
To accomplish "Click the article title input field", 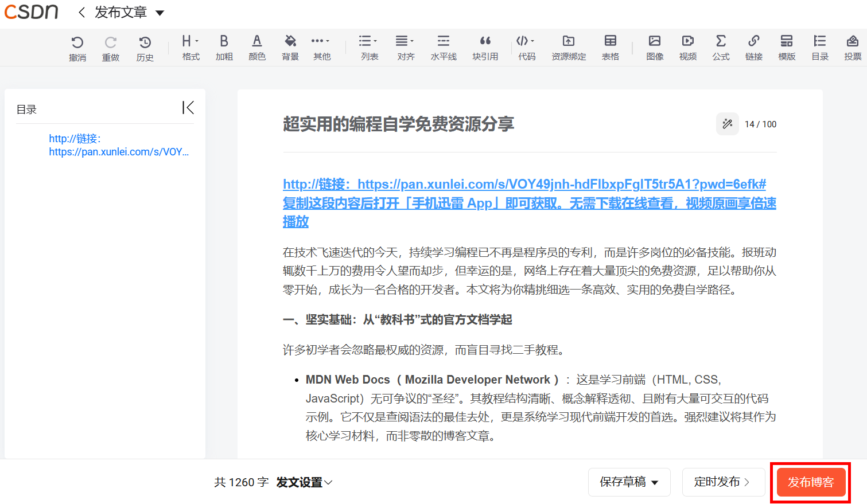I will (x=493, y=124).
